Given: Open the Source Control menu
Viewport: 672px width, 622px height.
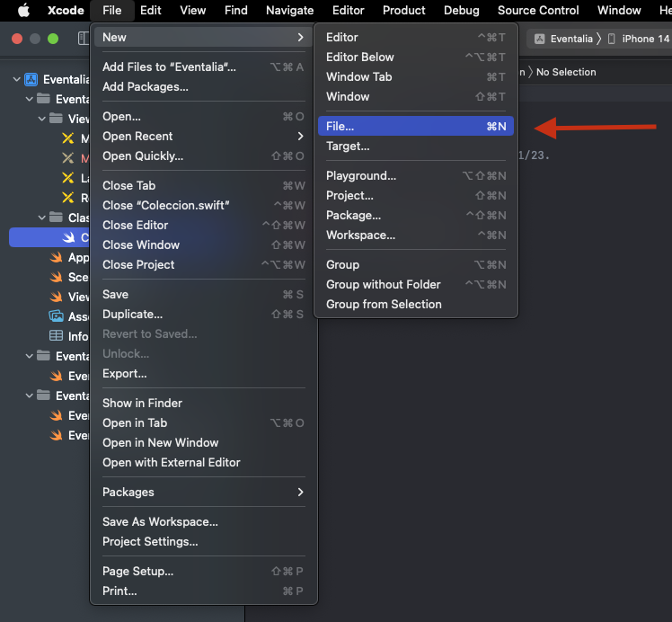Looking at the screenshot, I should [x=538, y=10].
